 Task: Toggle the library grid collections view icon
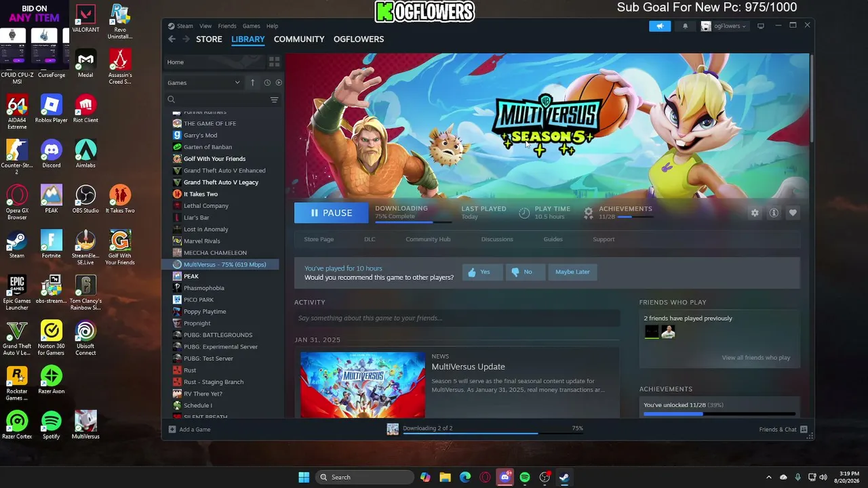pos(274,62)
